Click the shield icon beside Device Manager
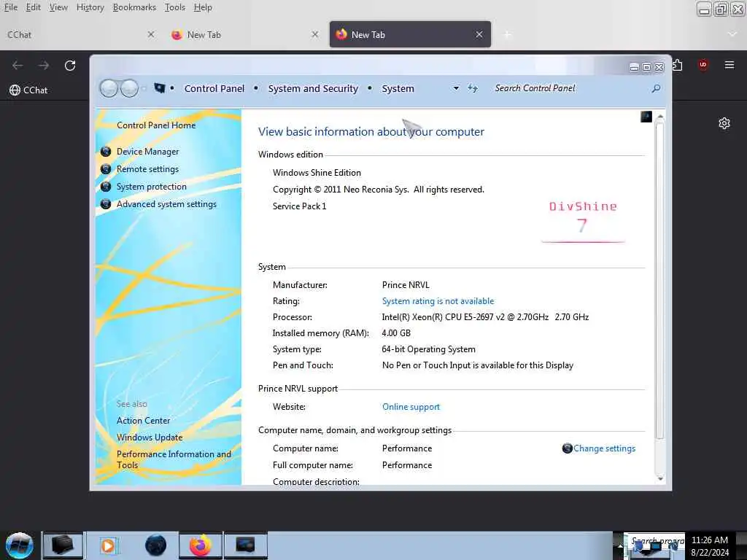 [106, 152]
